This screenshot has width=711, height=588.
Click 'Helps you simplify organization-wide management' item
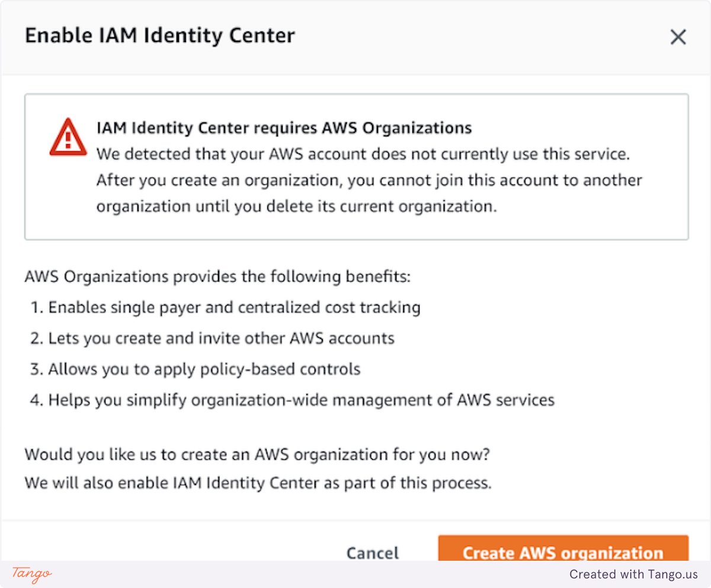coord(302,400)
